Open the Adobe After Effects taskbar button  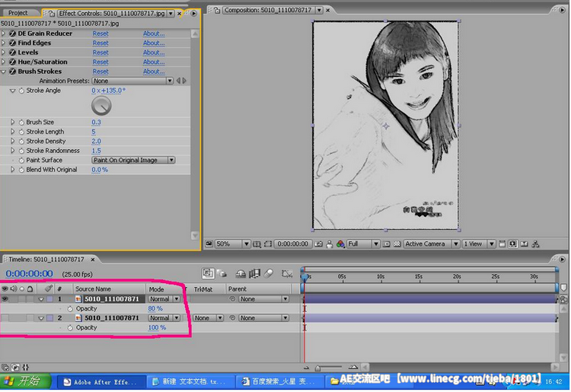(x=101, y=382)
